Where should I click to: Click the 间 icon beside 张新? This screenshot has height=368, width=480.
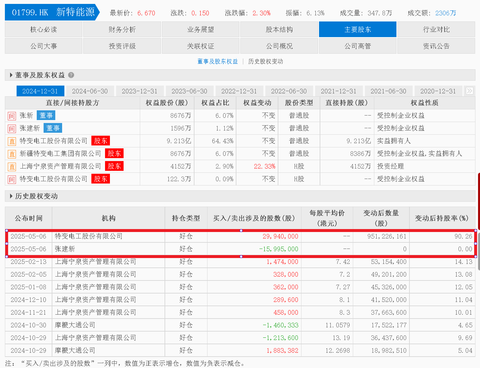tap(12, 116)
